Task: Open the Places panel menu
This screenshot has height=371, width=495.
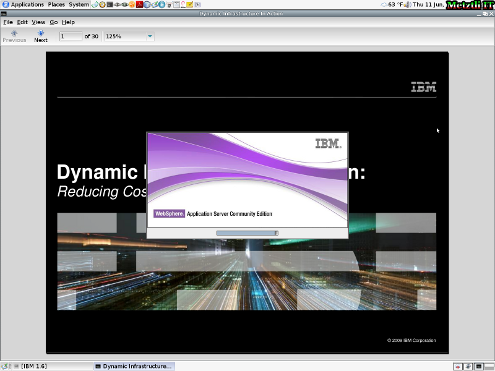Action: (x=56, y=4)
